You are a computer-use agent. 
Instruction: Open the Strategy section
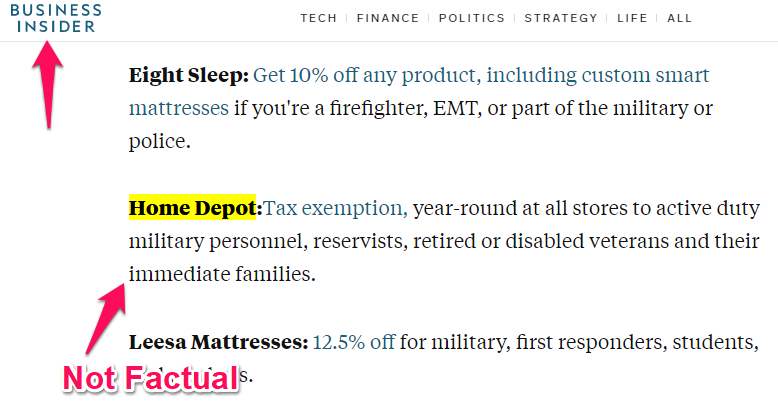pos(561,18)
